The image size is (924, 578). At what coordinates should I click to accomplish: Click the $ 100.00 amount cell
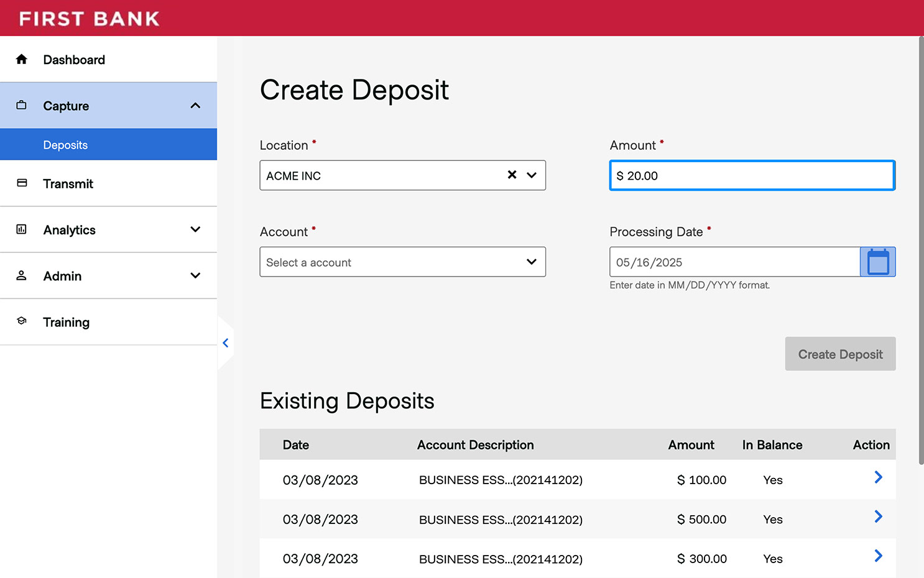pyautogui.click(x=701, y=480)
